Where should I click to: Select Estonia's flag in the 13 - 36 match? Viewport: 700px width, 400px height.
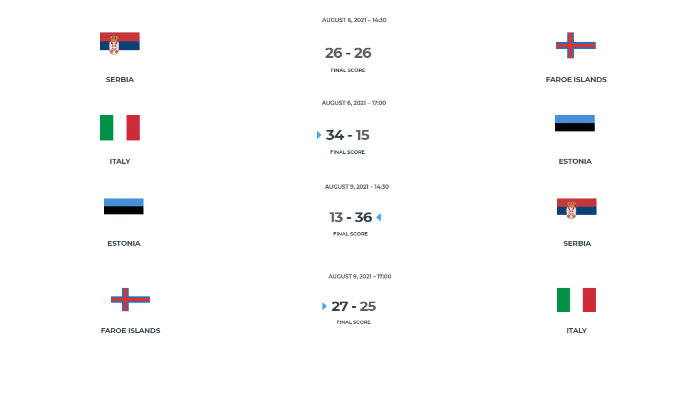(x=123, y=206)
